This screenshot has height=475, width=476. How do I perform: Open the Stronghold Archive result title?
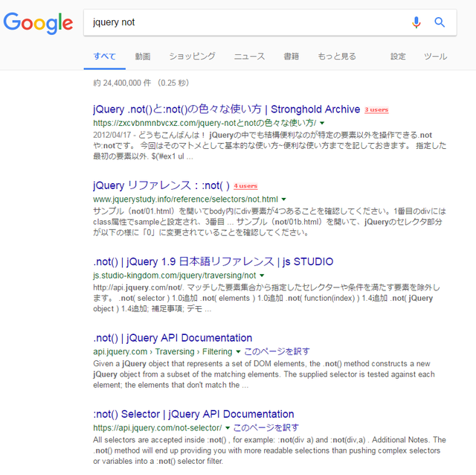pos(226,109)
